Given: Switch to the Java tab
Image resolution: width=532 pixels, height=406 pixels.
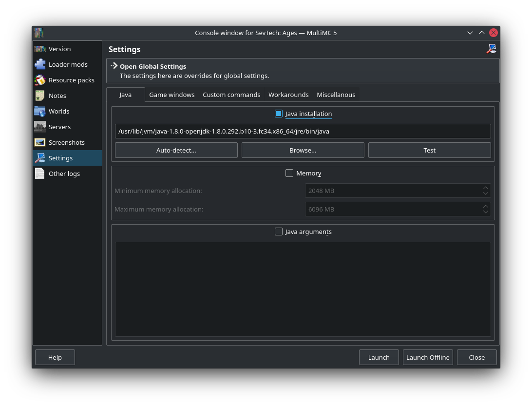Looking at the screenshot, I should tap(126, 95).
